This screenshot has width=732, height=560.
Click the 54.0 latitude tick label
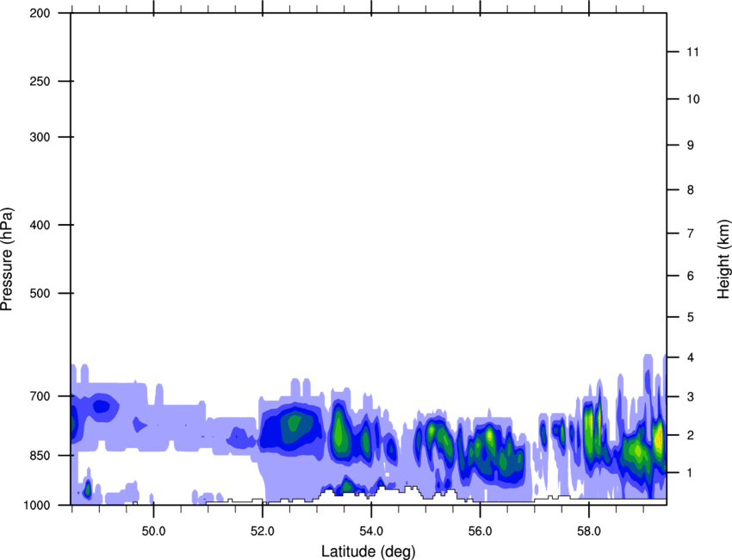371,532
